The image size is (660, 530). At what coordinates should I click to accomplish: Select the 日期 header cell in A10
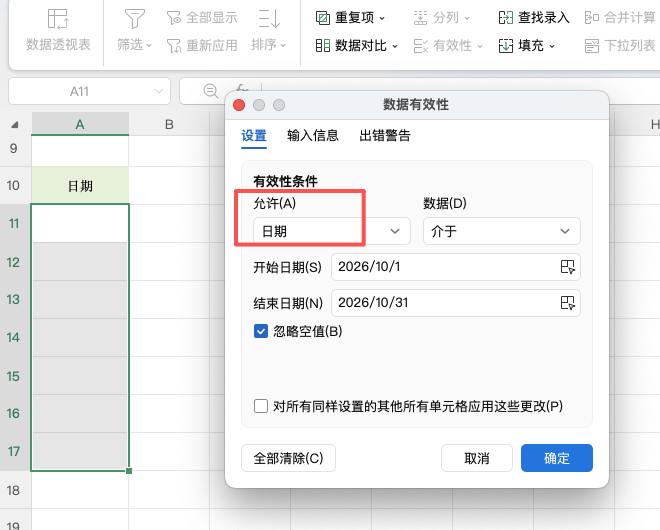coord(80,186)
